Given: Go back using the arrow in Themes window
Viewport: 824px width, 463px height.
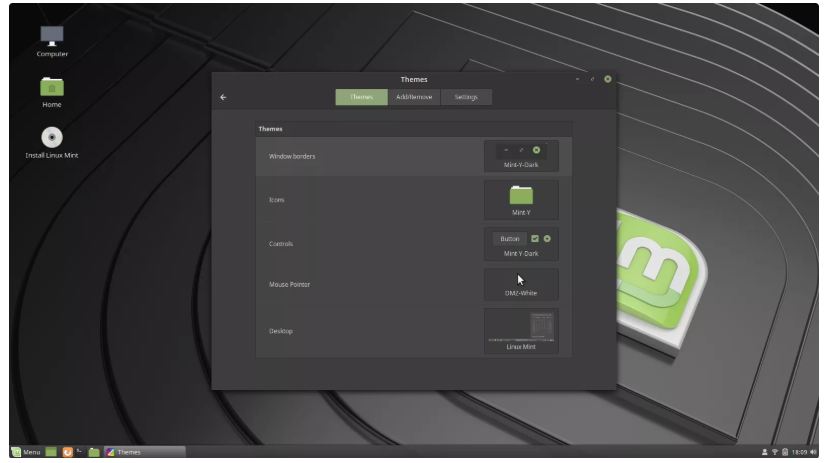Looking at the screenshot, I should (223, 97).
